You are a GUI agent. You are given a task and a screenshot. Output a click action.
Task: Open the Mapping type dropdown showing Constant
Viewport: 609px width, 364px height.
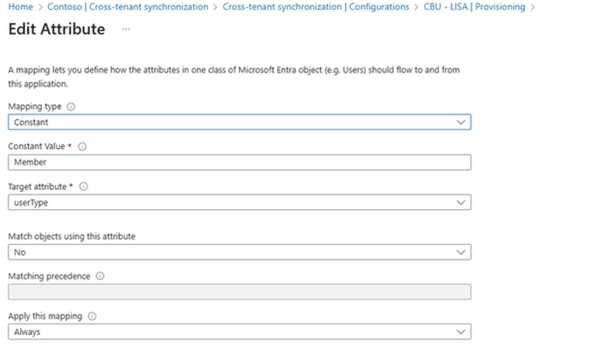click(x=238, y=122)
